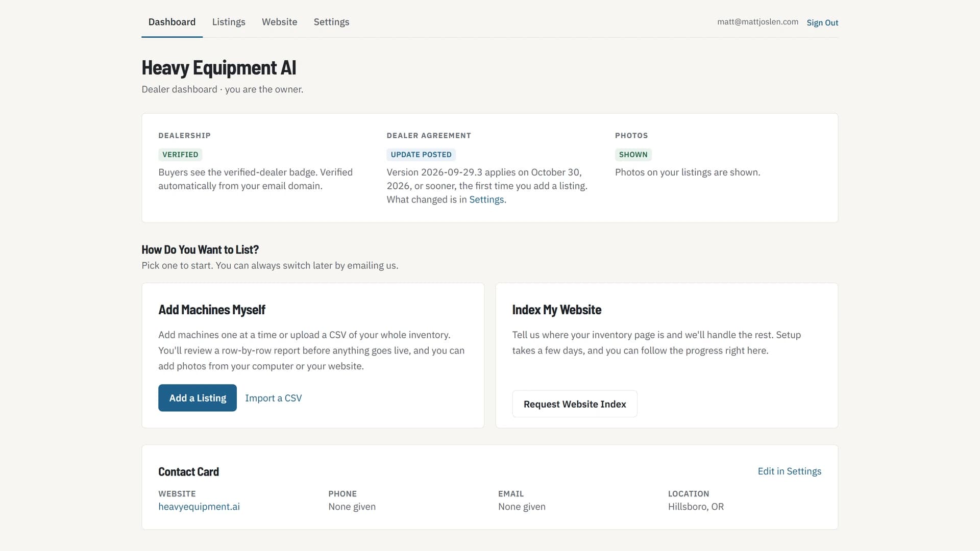Click the Sign Out link

[822, 22]
